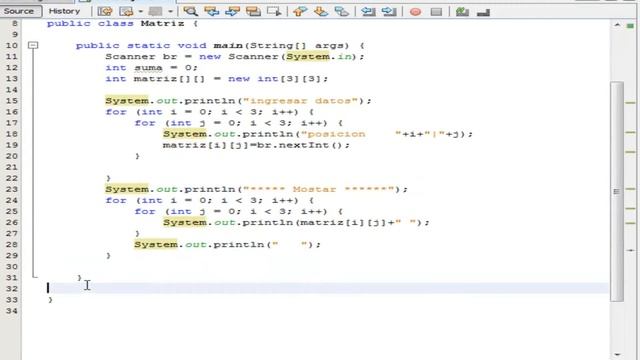Toggle Highlight Search in the editor toolbar
640x360 pixels.
click(253, 11)
